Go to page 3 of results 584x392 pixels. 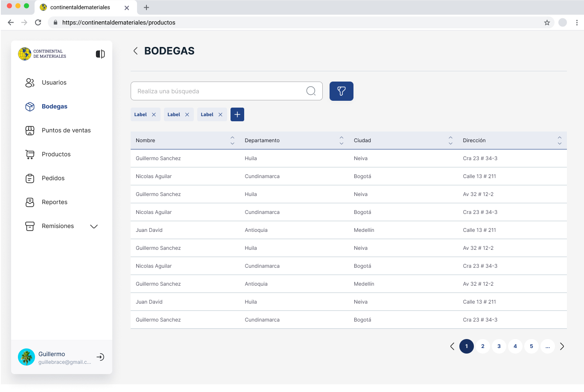(x=499, y=346)
